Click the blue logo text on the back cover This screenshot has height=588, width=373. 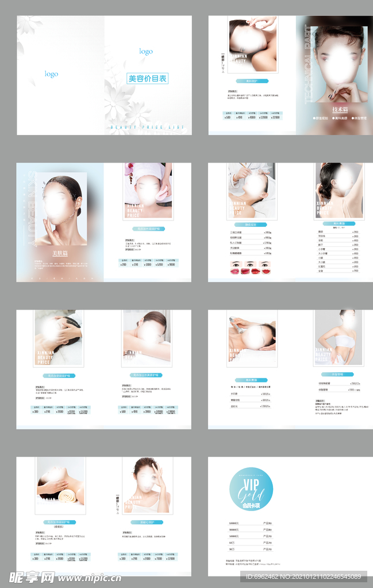point(51,74)
